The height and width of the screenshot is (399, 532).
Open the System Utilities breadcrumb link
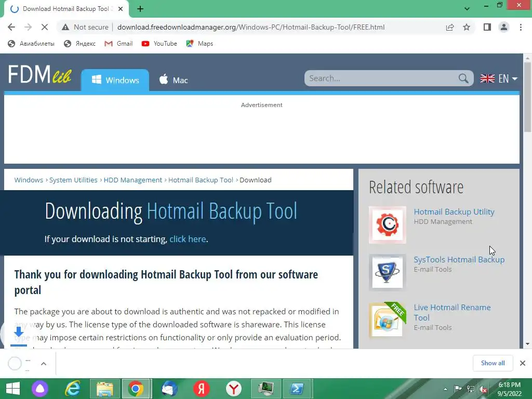[x=73, y=180]
